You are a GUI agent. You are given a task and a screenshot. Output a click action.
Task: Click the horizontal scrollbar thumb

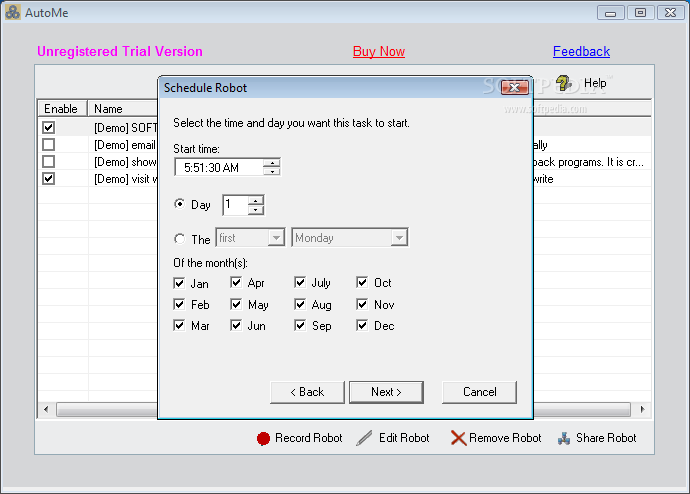pyautogui.click(x=343, y=410)
